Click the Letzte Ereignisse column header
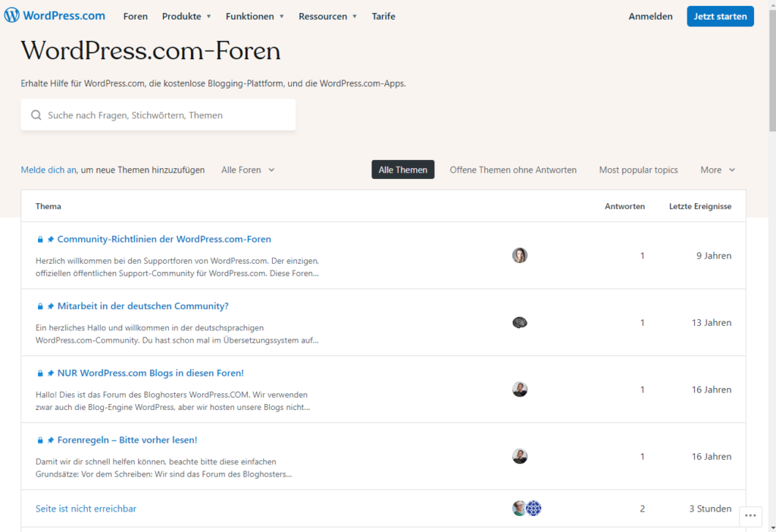The width and height of the screenshot is (776, 532). click(x=699, y=206)
